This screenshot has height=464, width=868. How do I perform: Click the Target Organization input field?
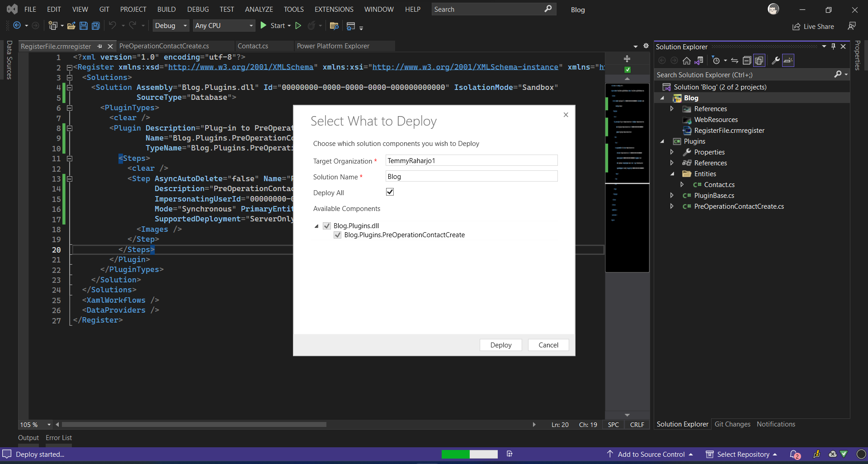[472, 160]
